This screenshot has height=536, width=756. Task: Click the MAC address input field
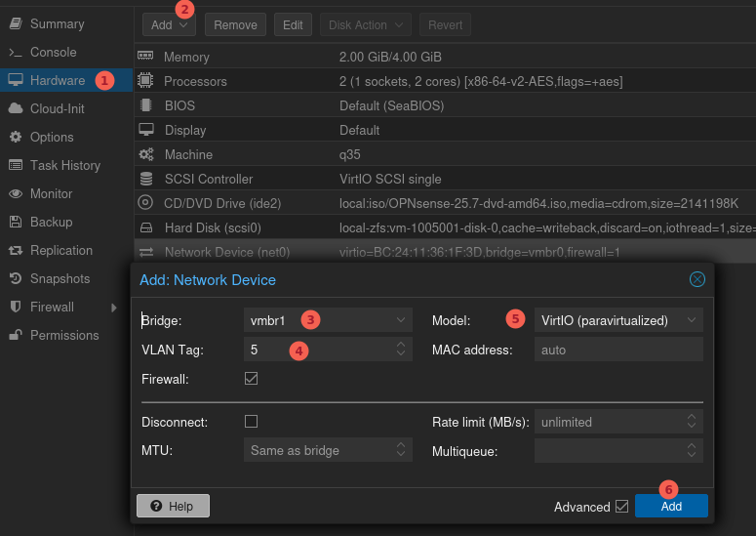(617, 350)
